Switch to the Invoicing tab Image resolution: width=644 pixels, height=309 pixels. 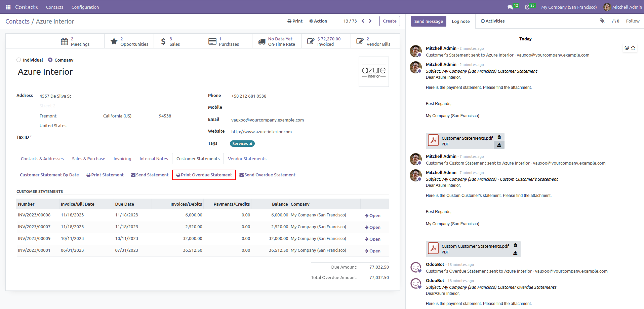coord(122,159)
